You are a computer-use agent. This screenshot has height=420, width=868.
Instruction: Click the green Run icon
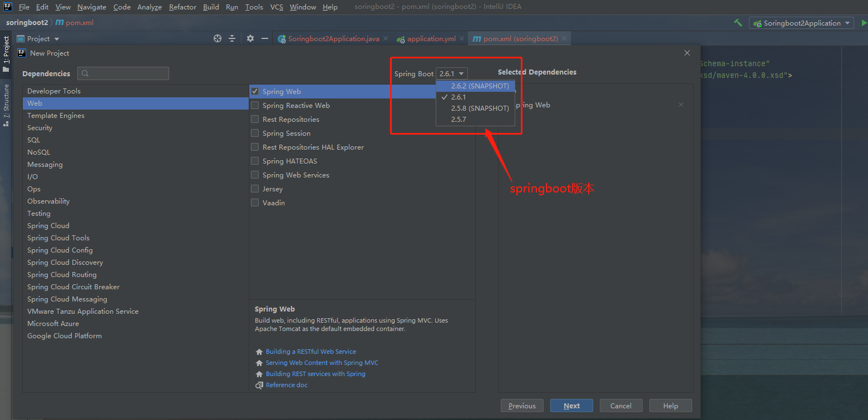tap(864, 23)
